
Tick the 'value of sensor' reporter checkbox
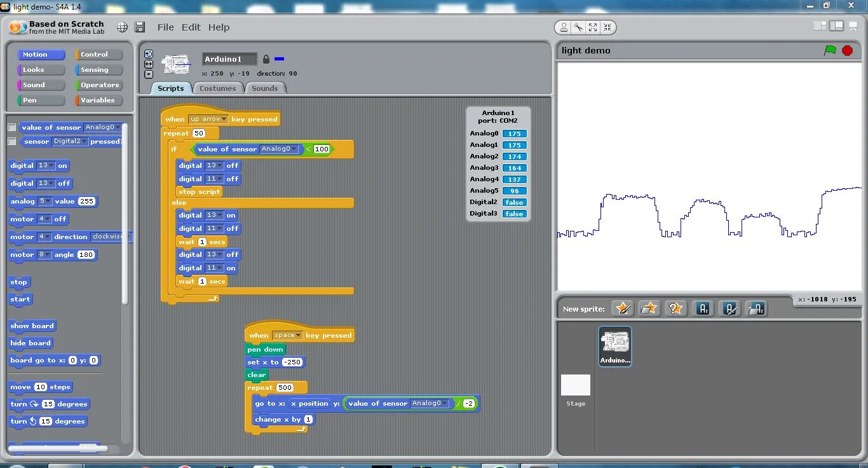click(x=12, y=127)
